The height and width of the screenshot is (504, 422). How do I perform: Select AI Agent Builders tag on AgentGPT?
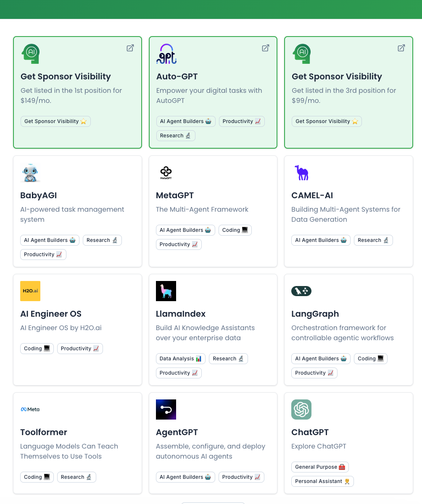pyautogui.click(x=185, y=477)
